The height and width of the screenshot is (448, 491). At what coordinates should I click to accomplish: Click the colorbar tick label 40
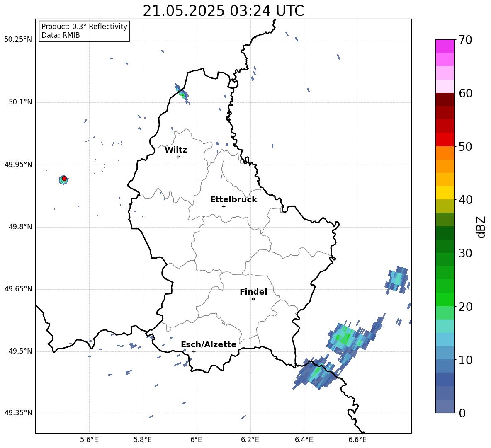coord(465,200)
